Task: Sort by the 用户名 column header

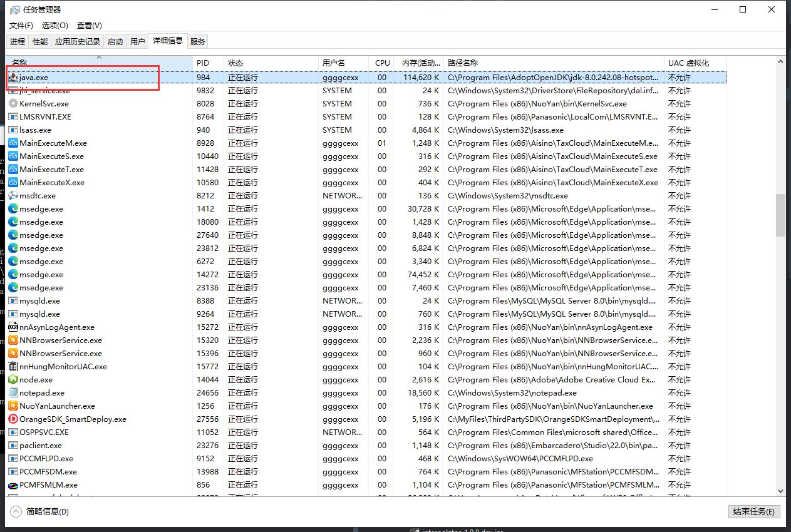Action: point(344,63)
